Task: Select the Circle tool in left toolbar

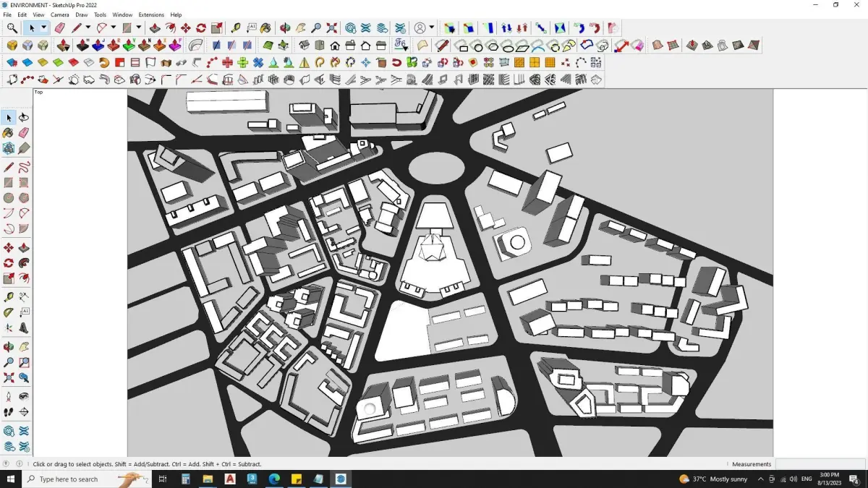Action: 9,197
